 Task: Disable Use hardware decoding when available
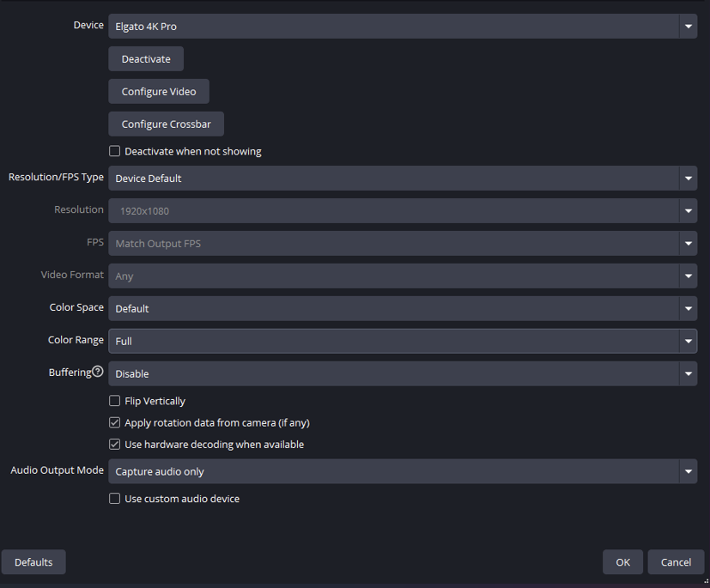click(114, 445)
